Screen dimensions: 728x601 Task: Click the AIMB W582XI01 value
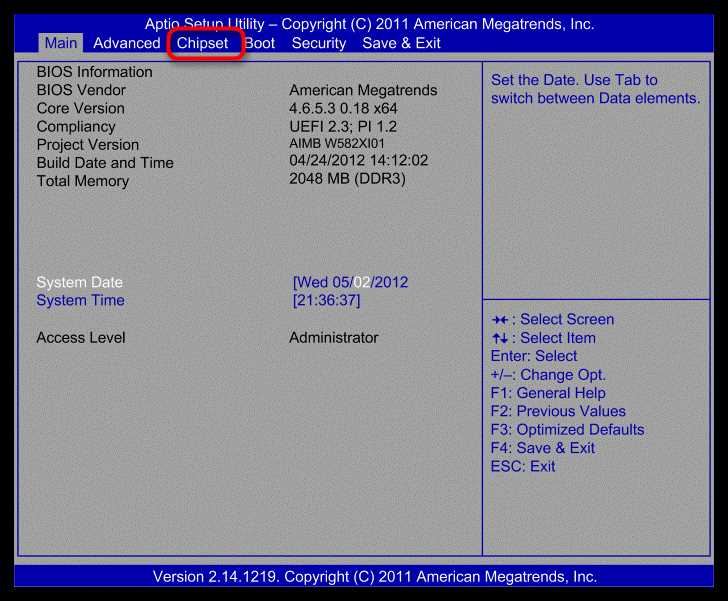click(x=337, y=144)
